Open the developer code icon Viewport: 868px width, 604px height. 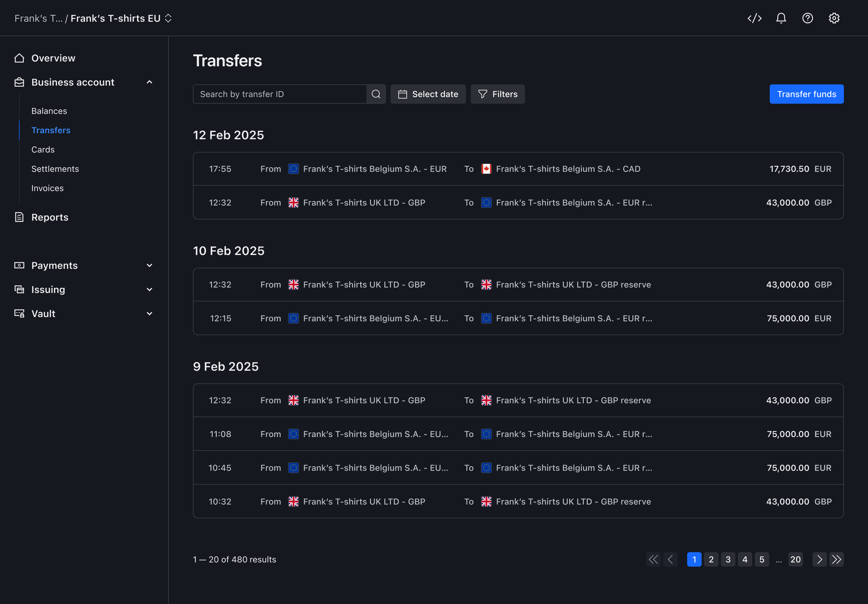click(x=754, y=18)
